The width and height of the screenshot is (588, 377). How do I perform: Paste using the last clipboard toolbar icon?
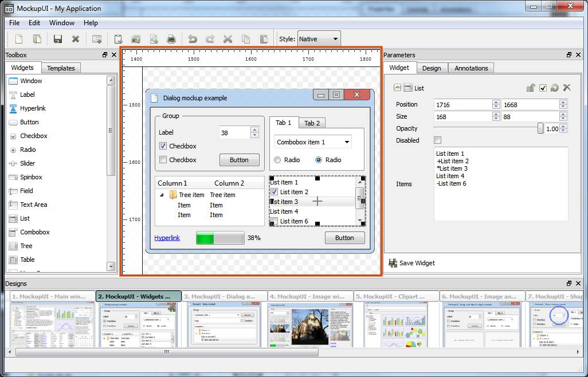[264, 39]
